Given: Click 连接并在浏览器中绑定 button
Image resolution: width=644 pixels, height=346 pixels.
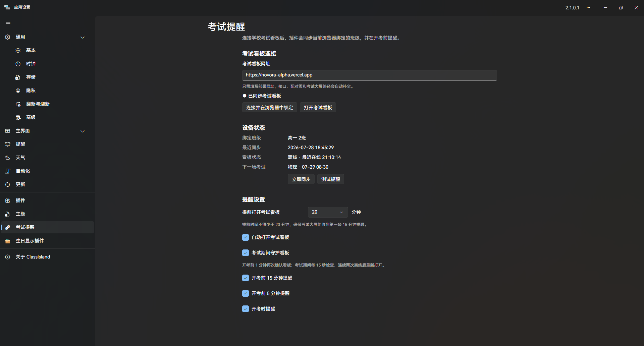Looking at the screenshot, I should click(270, 108).
